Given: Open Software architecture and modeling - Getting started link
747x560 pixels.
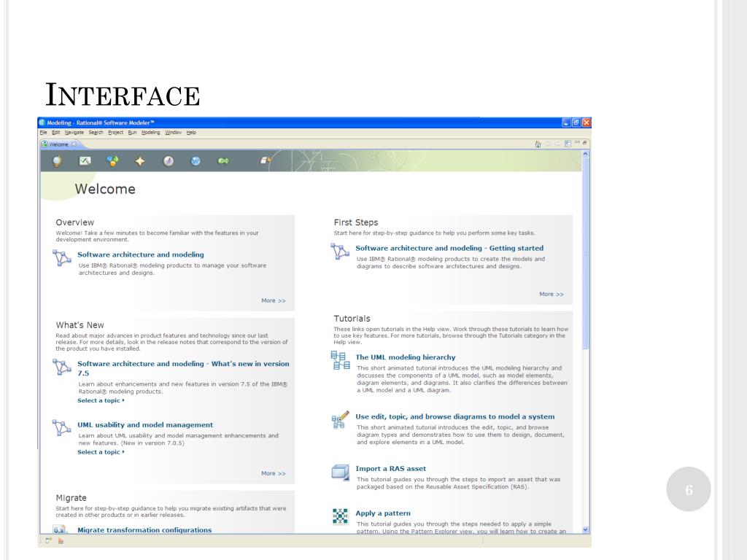Looking at the screenshot, I should (449, 248).
